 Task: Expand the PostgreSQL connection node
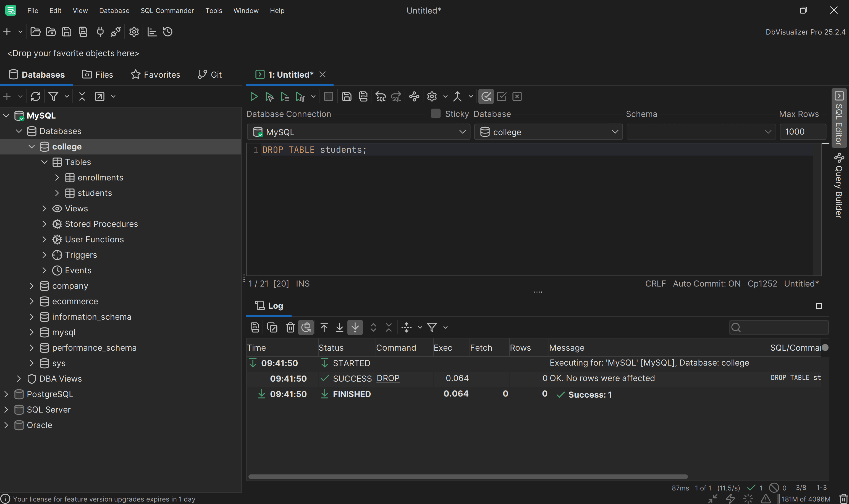point(6,394)
